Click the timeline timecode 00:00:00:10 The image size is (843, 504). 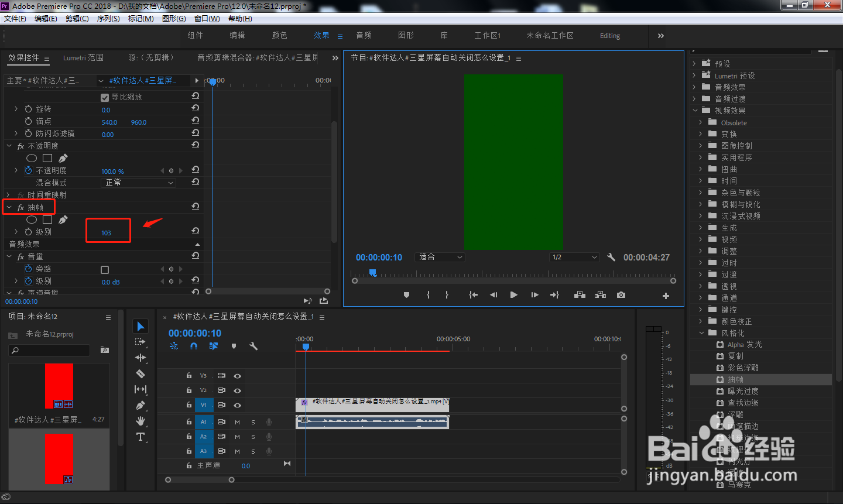pos(195,333)
